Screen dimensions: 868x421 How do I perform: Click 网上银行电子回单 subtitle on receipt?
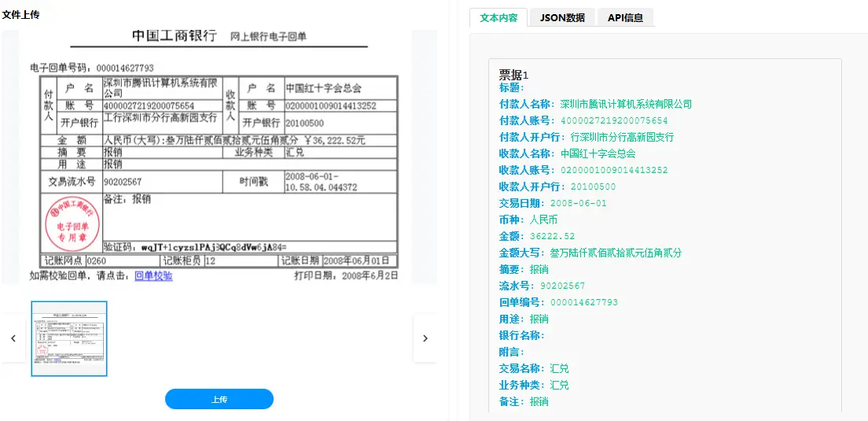(268, 37)
